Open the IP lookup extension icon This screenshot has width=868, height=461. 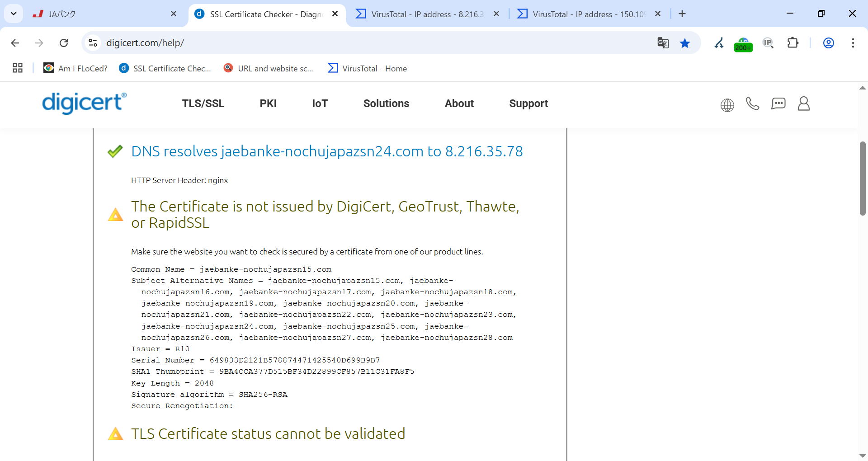tap(768, 43)
